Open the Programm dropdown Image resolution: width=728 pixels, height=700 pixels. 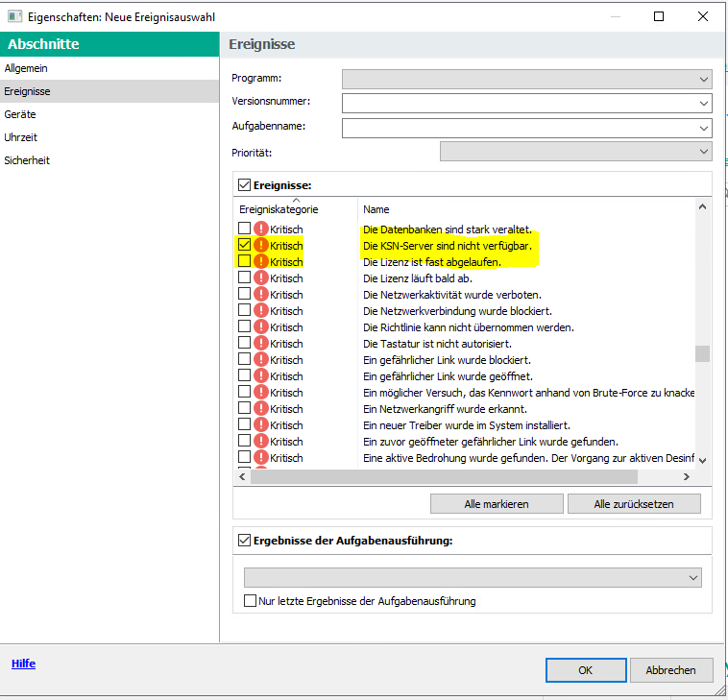point(527,80)
